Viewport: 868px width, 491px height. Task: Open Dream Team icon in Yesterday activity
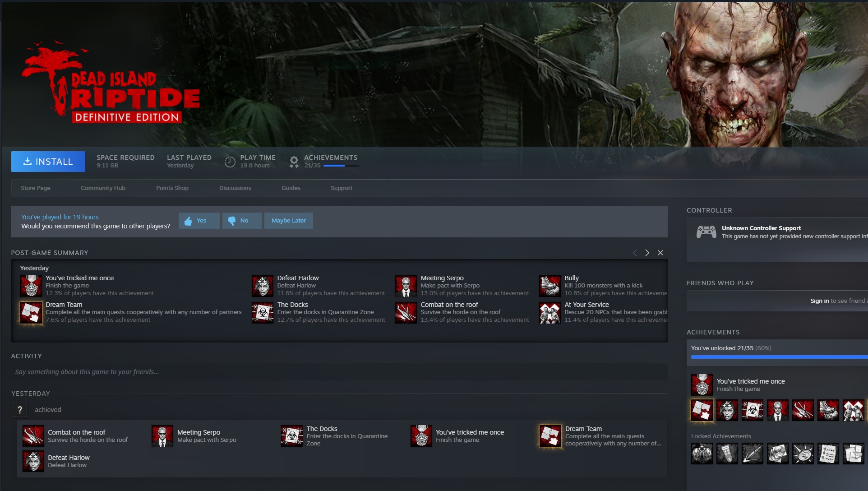(x=550, y=436)
